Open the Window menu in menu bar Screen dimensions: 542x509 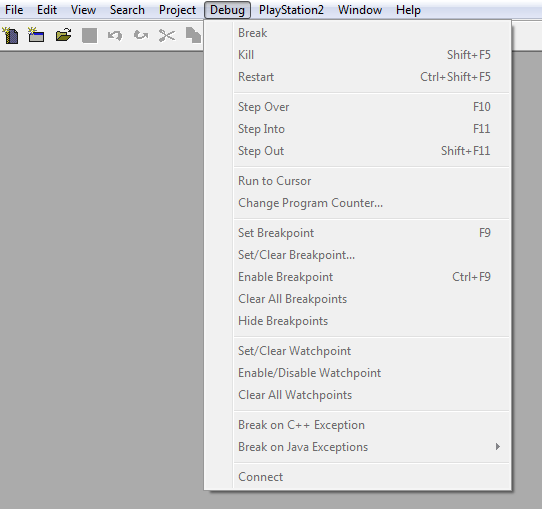coord(360,10)
